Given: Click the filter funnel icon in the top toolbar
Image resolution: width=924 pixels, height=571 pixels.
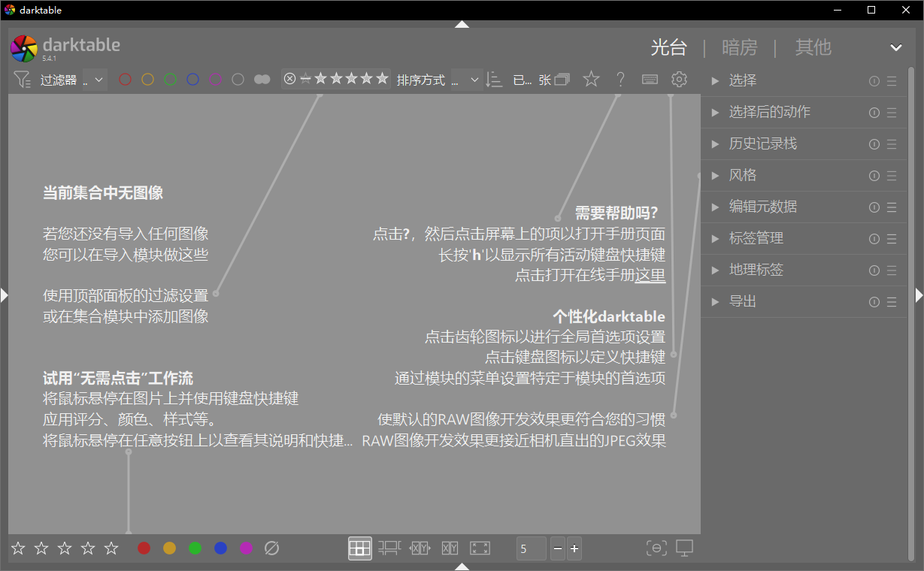Looking at the screenshot, I should [21, 79].
